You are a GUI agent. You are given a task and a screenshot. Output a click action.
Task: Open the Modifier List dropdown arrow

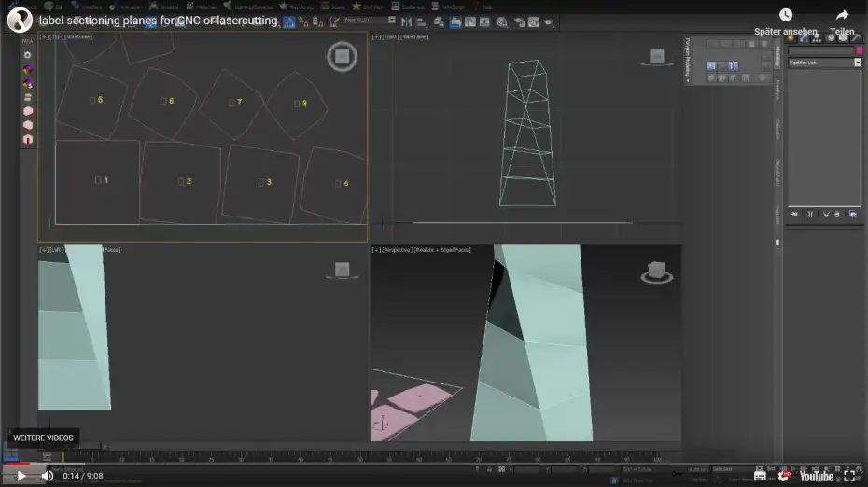[x=858, y=63]
